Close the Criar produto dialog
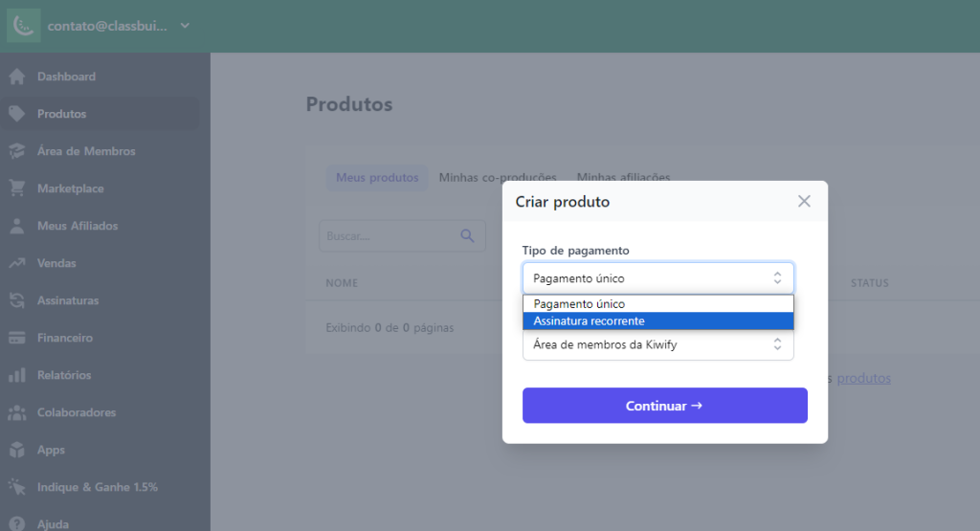 click(x=804, y=201)
